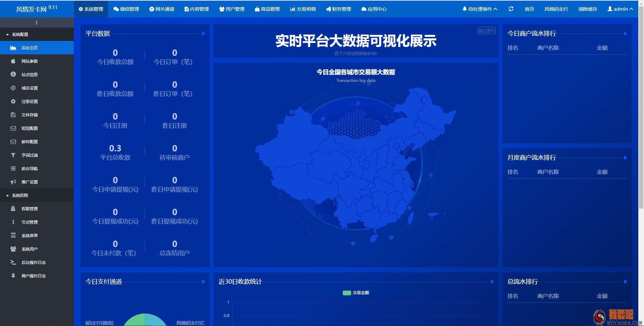Select the 权限管理 lock icon
The width and height of the screenshot is (644, 326).
pyautogui.click(x=13, y=209)
